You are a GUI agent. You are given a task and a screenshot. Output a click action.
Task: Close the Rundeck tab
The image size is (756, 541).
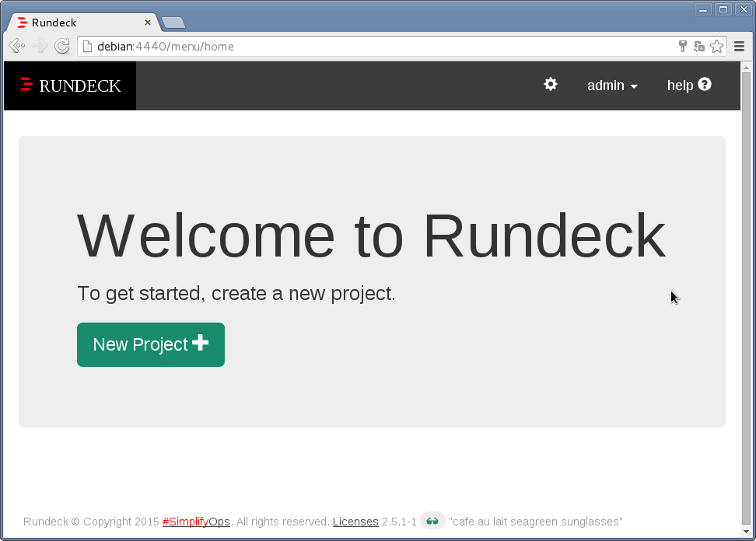point(148,23)
